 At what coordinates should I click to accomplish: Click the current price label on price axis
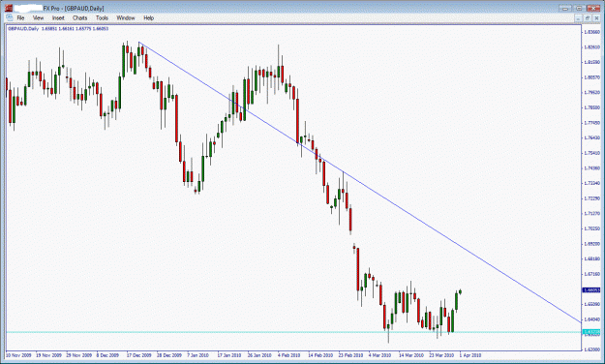tap(591, 289)
